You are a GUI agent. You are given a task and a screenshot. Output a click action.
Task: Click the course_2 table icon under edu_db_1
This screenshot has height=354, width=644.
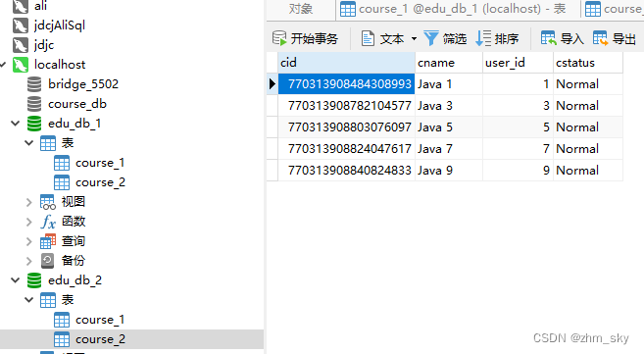point(62,182)
